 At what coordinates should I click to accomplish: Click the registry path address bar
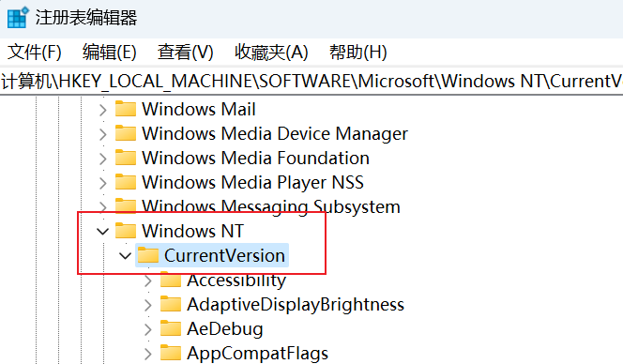click(311, 82)
